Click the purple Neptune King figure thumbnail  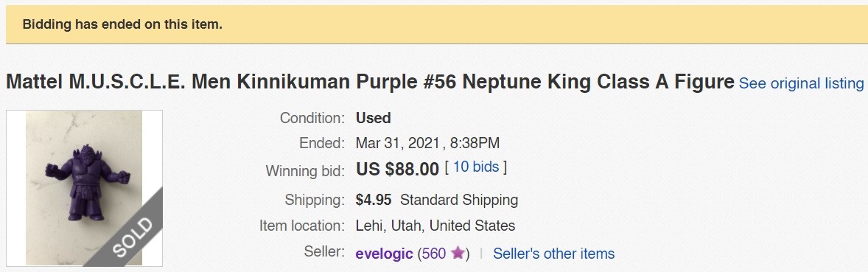(x=84, y=188)
